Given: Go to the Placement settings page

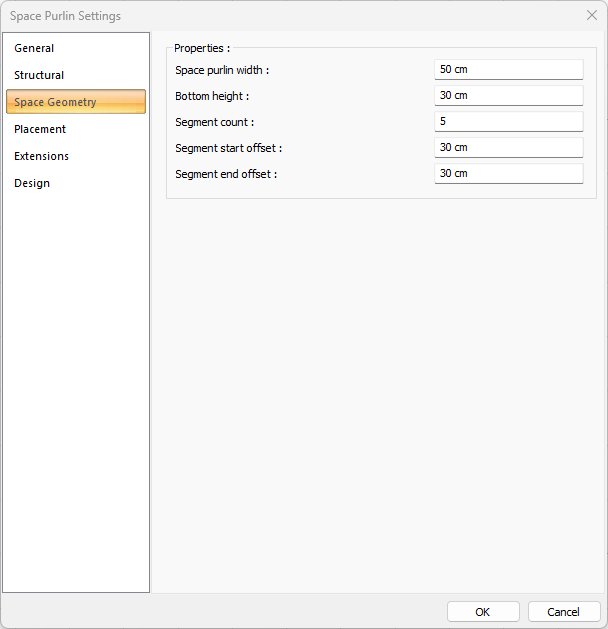Looking at the screenshot, I should [40, 129].
